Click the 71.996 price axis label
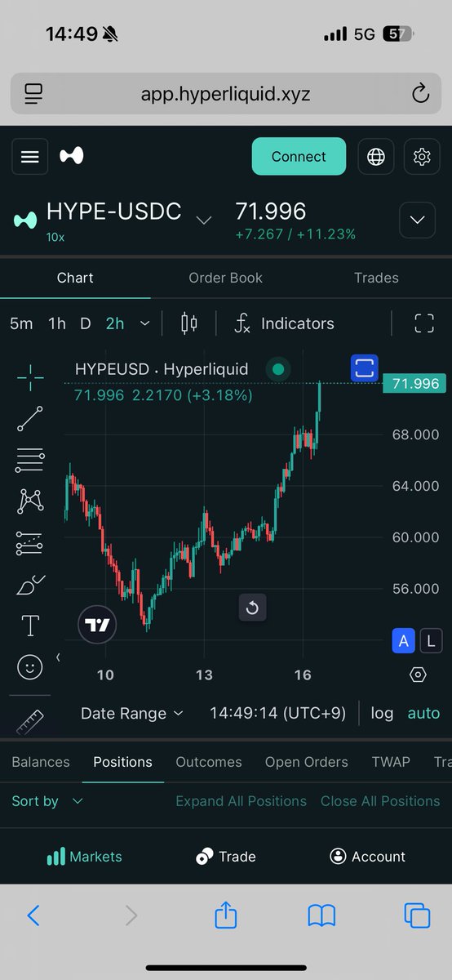 pos(415,383)
